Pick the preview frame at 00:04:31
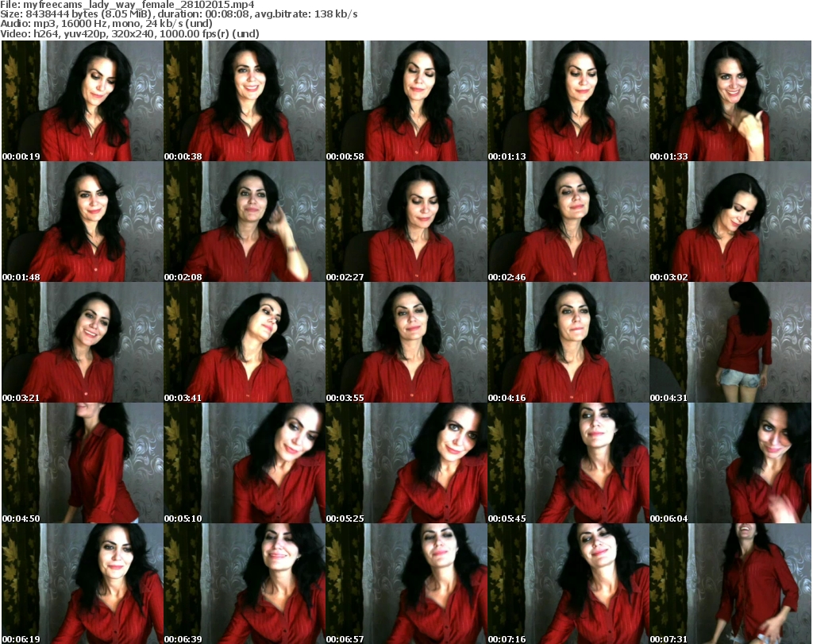Viewport: 813px width, 644px height. coord(730,342)
